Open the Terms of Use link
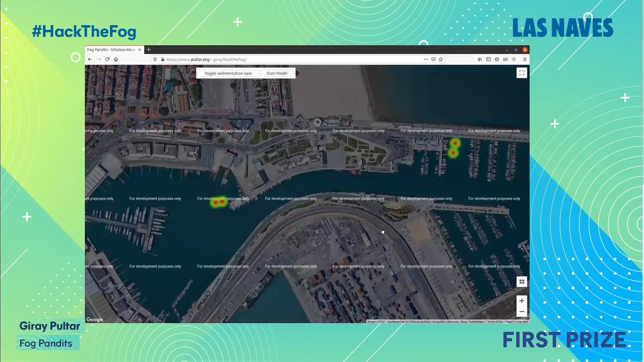The image size is (644, 362). tap(495, 321)
